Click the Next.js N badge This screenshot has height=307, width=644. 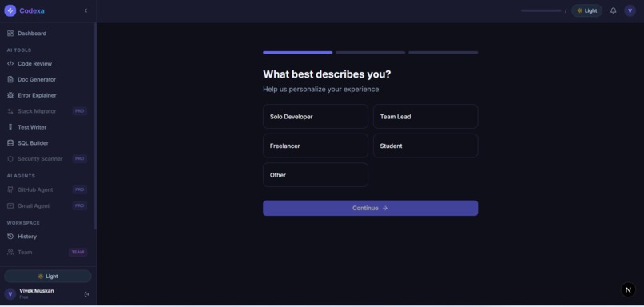point(628,289)
